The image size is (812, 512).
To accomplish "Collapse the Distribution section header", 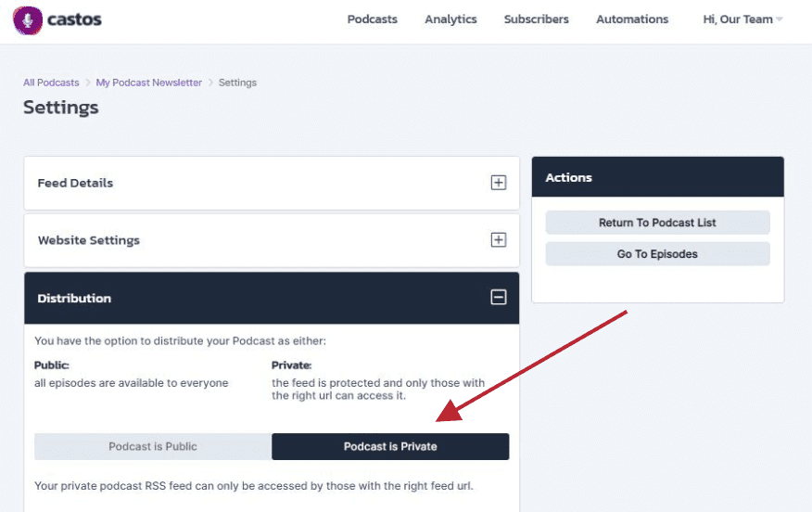I will coord(272,298).
